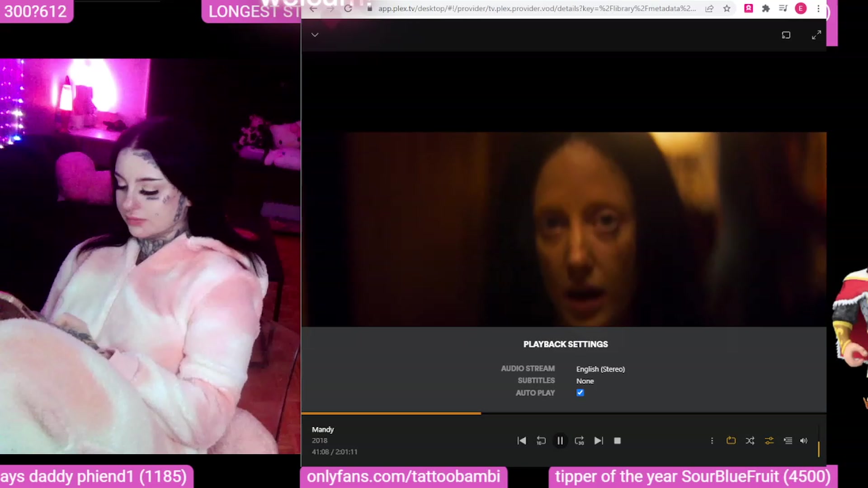The height and width of the screenshot is (488, 868).
Task: Click the cast to device icon
Action: pyautogui.click(x=786, y=35)
